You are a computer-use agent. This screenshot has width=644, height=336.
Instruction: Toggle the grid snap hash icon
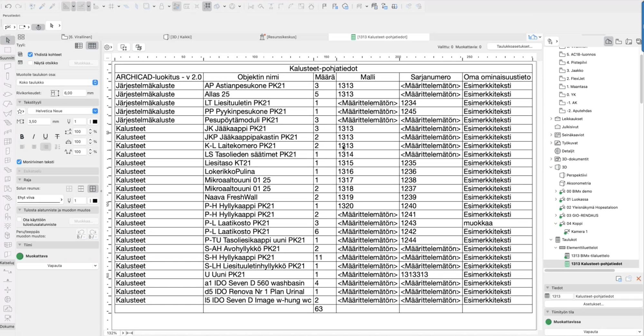click(x=111, y=6)
